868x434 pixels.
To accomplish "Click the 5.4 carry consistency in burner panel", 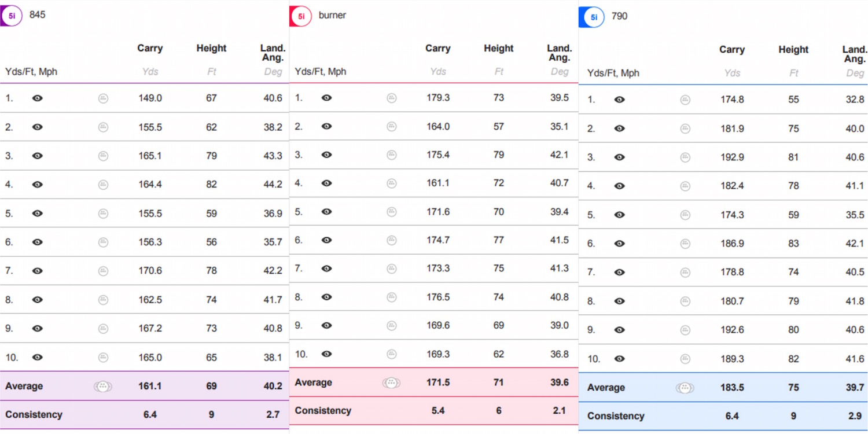I will pos(438,410).
